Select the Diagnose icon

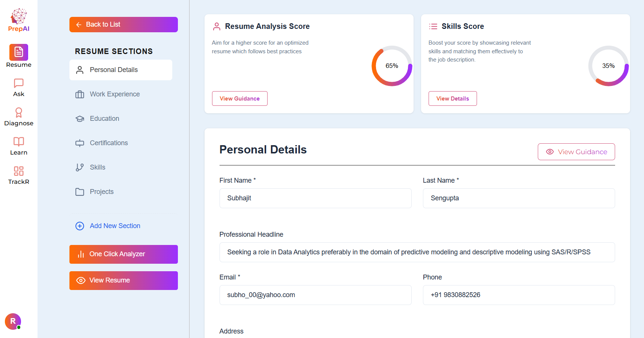coord(19,112)
